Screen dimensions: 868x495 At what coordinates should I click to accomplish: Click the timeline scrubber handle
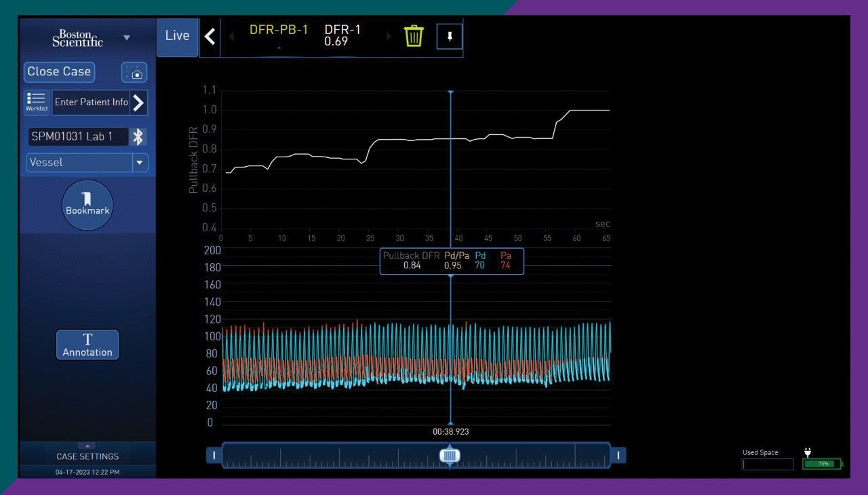click(x=450, y=455)
